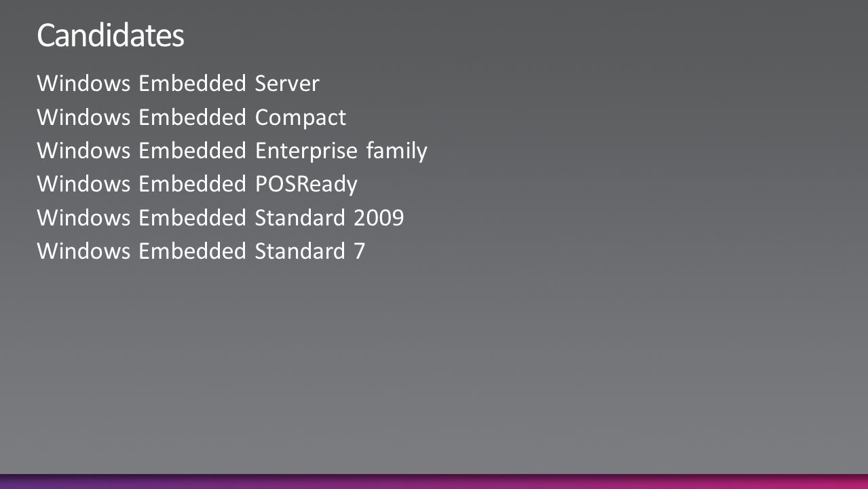Image resolution: width=868 pixels, height=489 pixels.
Task: Click the word Standard in the Standard 7 line
Action: pyautogui.click(x=300, y=251)
